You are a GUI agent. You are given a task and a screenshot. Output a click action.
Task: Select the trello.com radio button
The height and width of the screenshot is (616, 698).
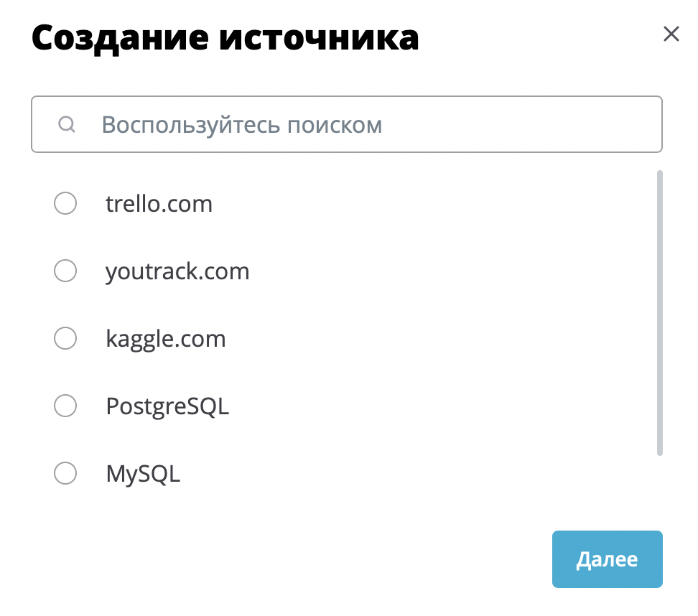tap(65, 203)
